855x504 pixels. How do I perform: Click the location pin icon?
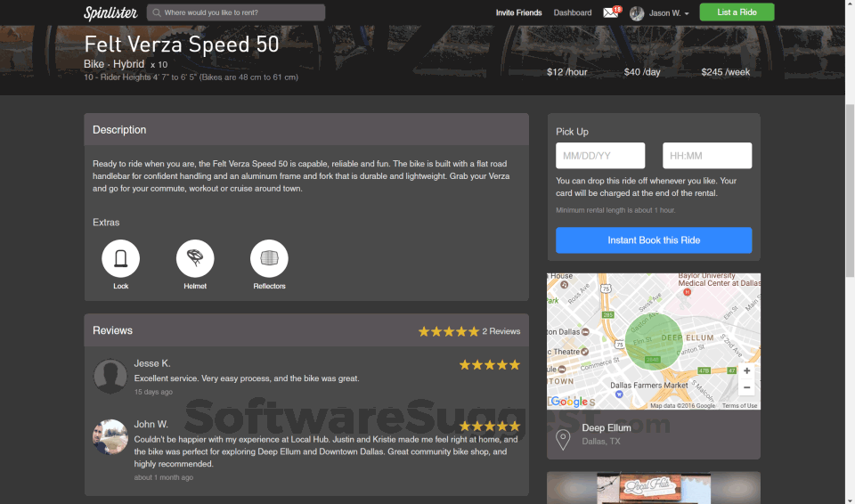tap(563, 439)
